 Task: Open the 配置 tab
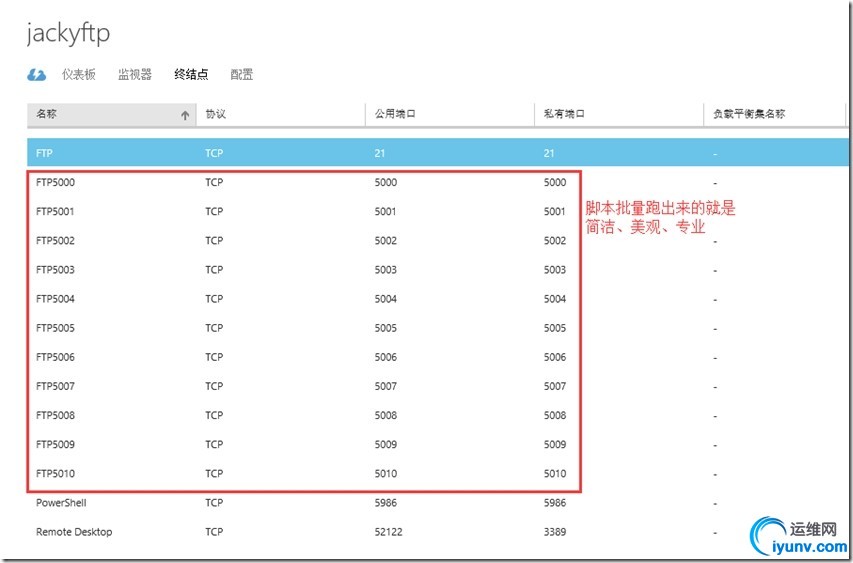coord(242,75)
